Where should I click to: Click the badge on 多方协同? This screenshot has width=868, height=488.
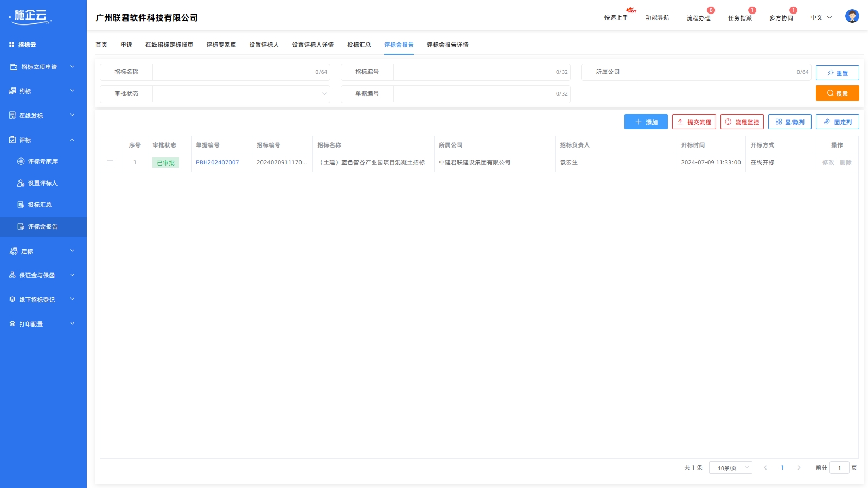pos(793,10)
